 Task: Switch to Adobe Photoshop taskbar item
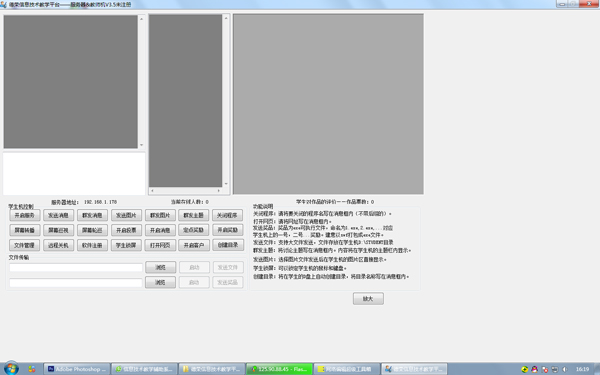77,369
